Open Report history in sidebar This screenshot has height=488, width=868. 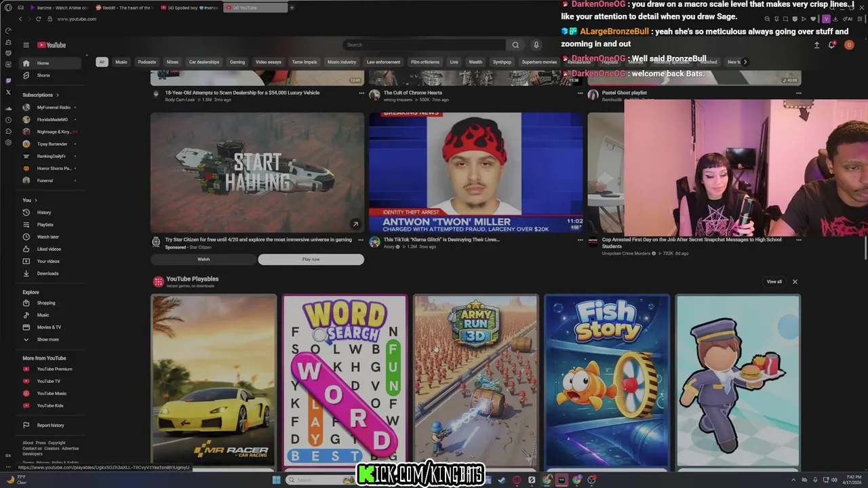click(51, 425)
